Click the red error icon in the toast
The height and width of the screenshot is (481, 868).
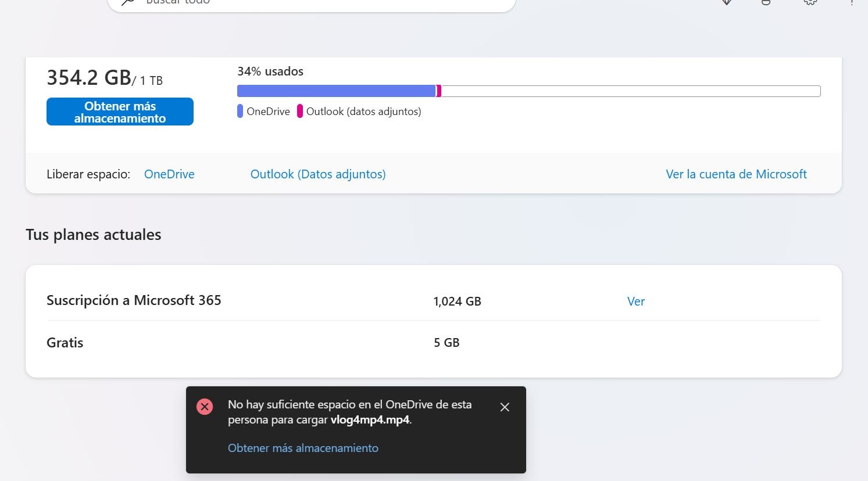pyautogui.click(x=205, y=407)
